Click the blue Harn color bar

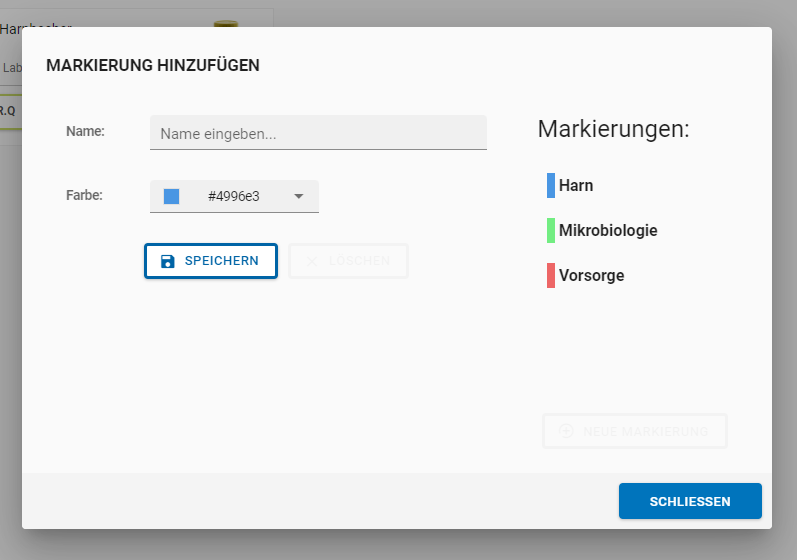[550, 185]
